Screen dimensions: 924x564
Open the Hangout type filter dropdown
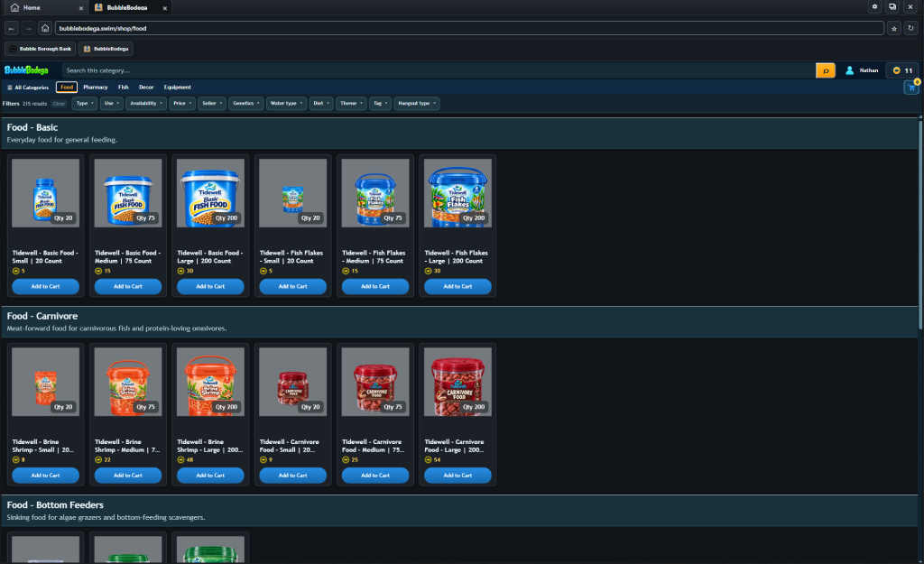(417, 104)
